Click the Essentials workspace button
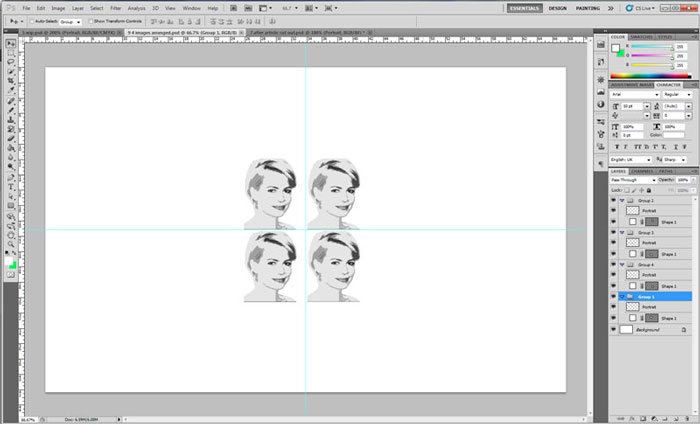This screenshot has width=700, height=424. [524, 7]
